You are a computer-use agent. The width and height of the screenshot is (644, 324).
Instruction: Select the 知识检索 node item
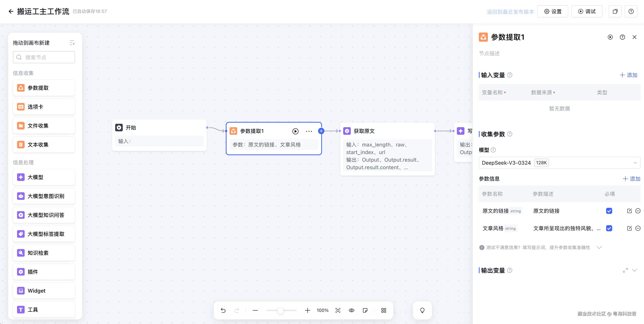click(x=44, y=253)
